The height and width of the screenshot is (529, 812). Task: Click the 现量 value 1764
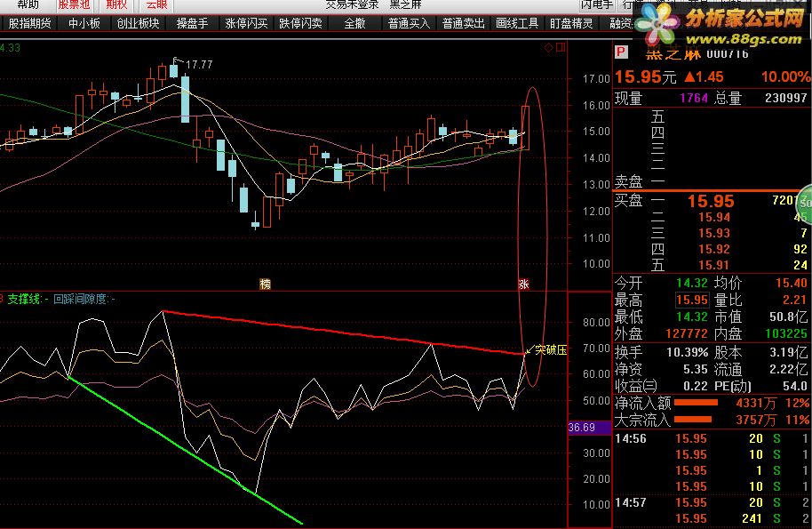pyautogui.click(x=694, y=98)
